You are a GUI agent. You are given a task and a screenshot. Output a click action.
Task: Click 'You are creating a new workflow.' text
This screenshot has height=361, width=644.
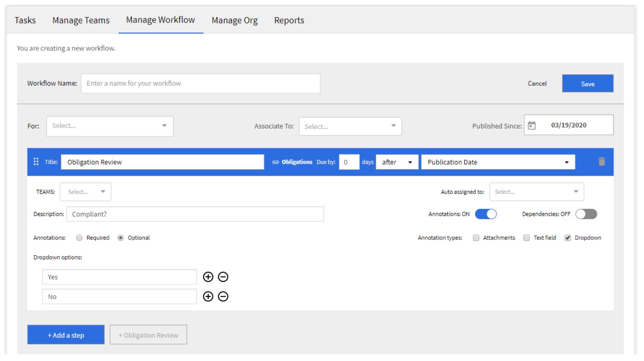coord(66,48)
